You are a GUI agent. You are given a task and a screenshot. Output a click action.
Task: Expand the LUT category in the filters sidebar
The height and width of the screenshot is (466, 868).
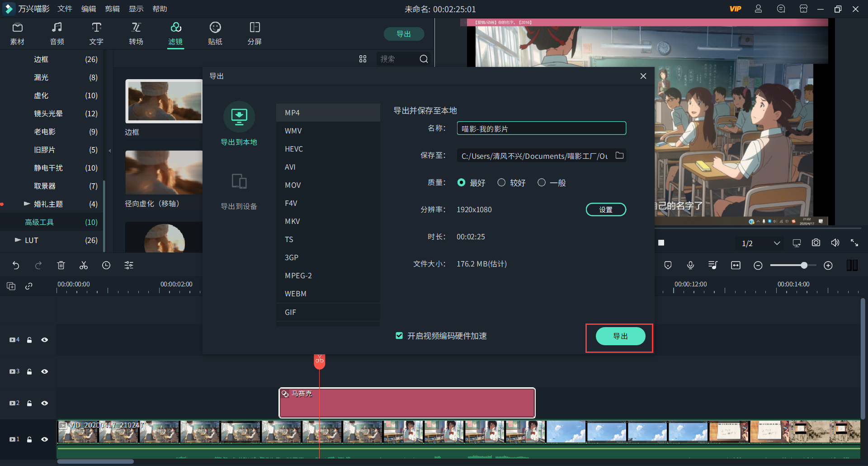pyautogui.click(x=18, y=240)
